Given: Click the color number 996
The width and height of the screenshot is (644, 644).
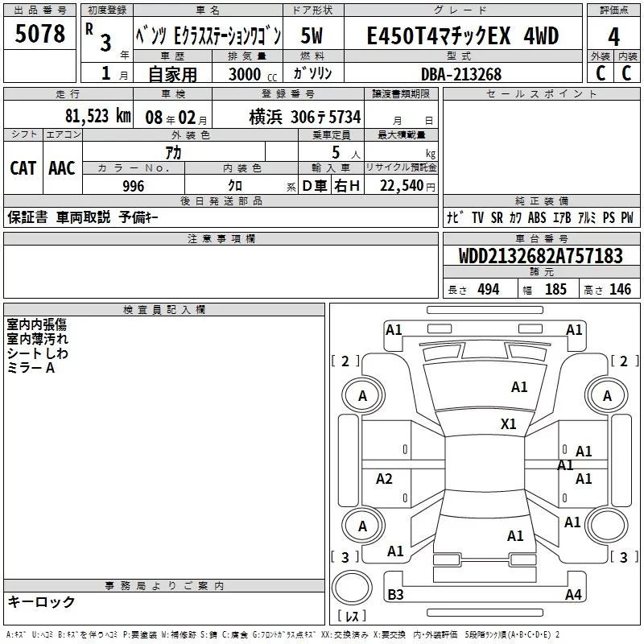Looking at the screenshot, I should pyautogui.click(x=133, y=186).
